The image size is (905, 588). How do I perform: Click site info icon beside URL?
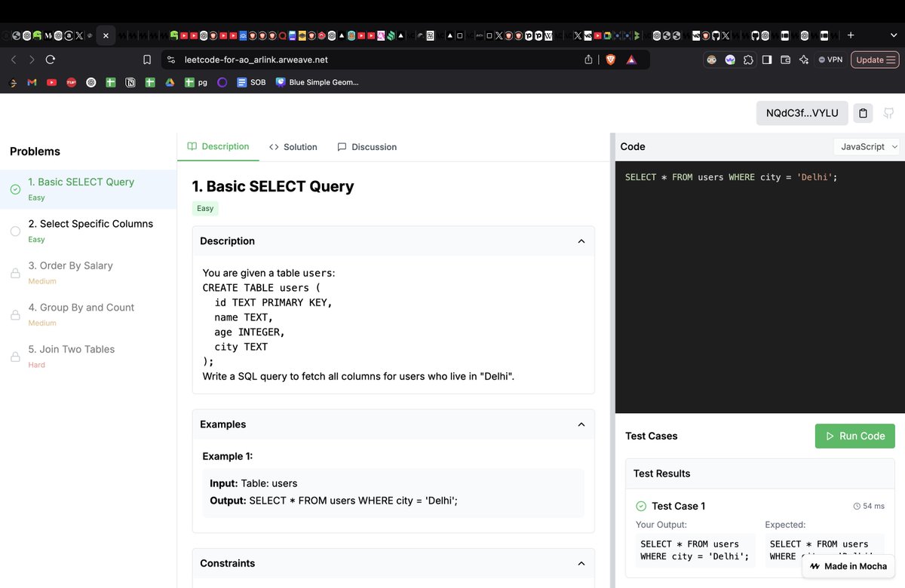170,60
